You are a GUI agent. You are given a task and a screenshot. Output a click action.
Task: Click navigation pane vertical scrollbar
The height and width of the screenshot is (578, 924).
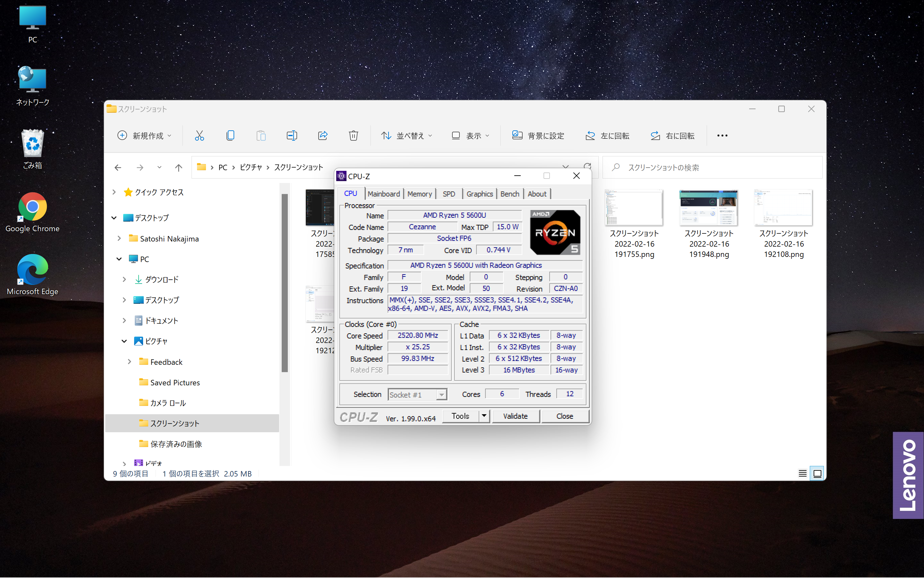(285, 283)
